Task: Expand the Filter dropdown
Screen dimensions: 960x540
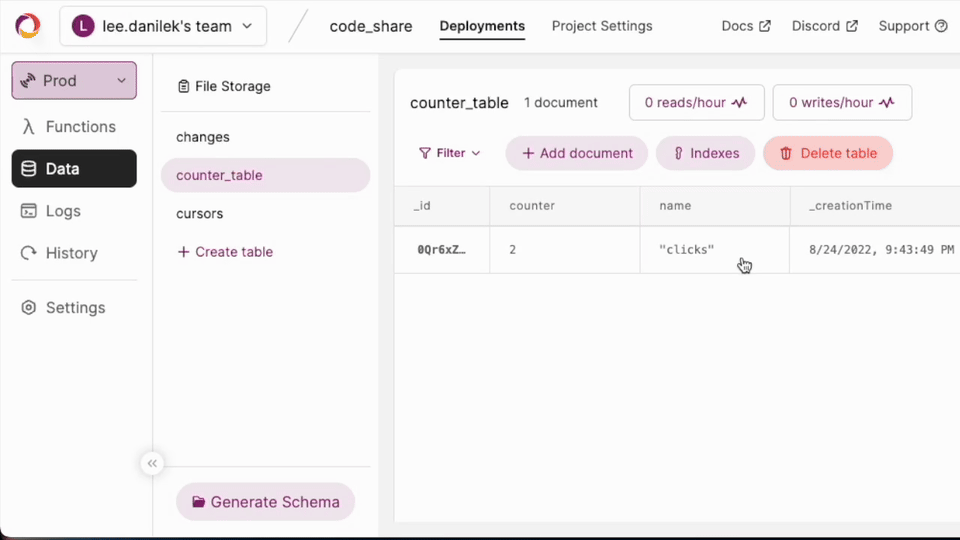Action: pyautogui.click(x=450, y=153)
